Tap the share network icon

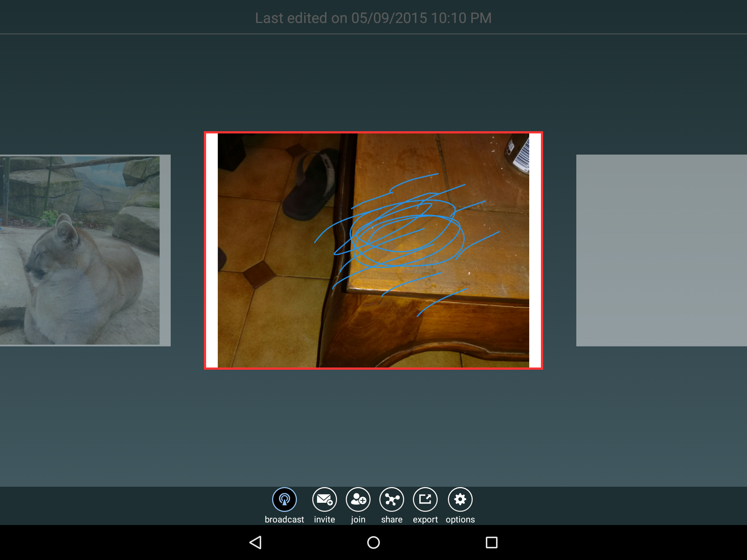pyautogui.click(x=392, y=499)
